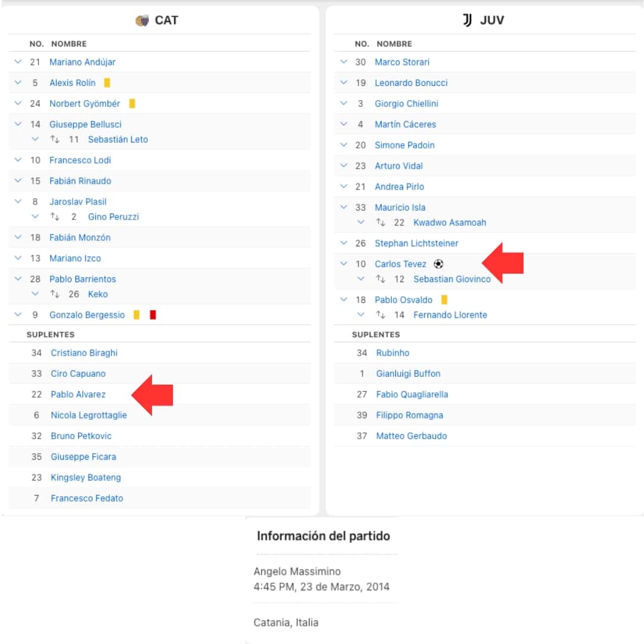The height and width of the screenshot is (644, 644).
Task: Open Pablo Alvarez player link
Action: coord(78,394)
